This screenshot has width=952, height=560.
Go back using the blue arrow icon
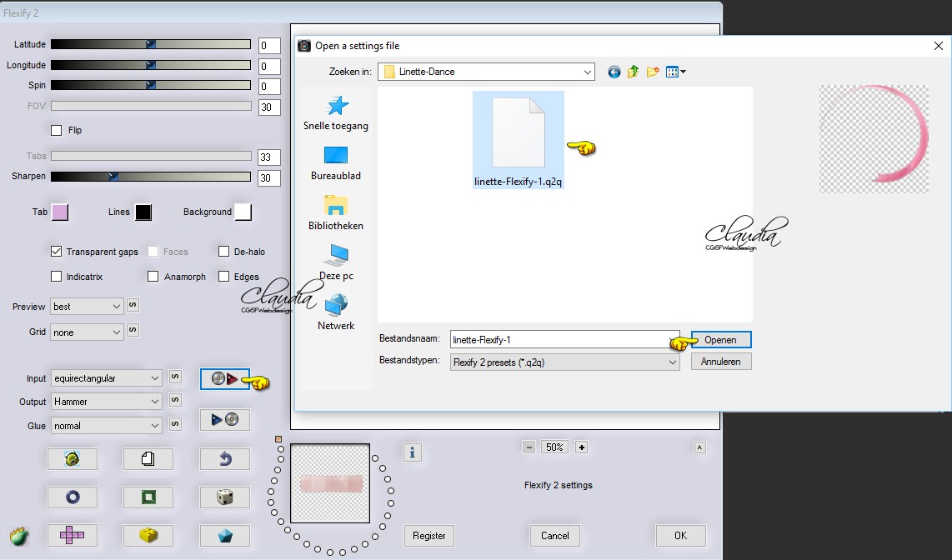614,72
